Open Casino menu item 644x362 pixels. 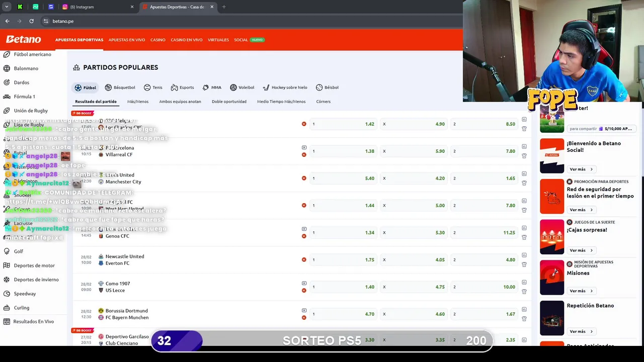pyautogui.click(x=157, y=40)
